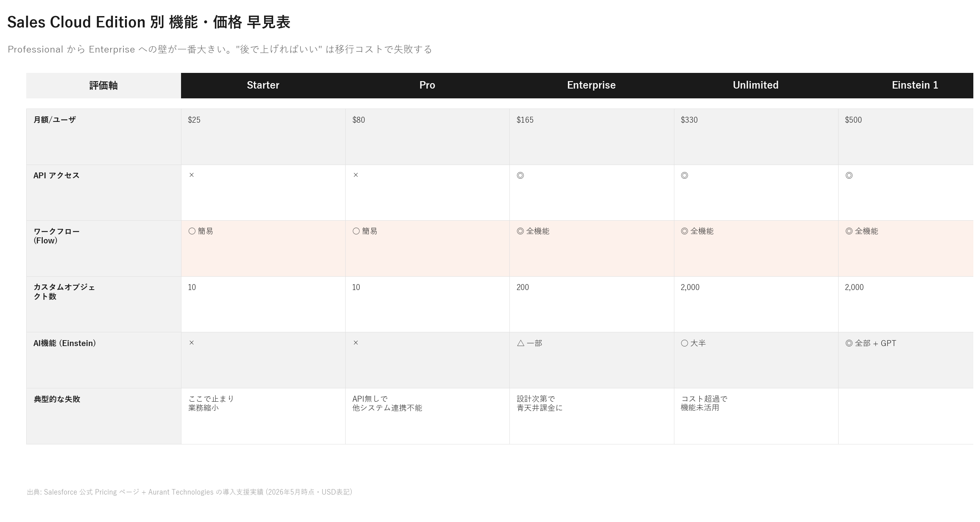This screenshot has height=522, width=980.
Task: Select the title 'Sales Cloud Edition 別 機能・価格 早見表'
Action: click(x=149, y=22)
